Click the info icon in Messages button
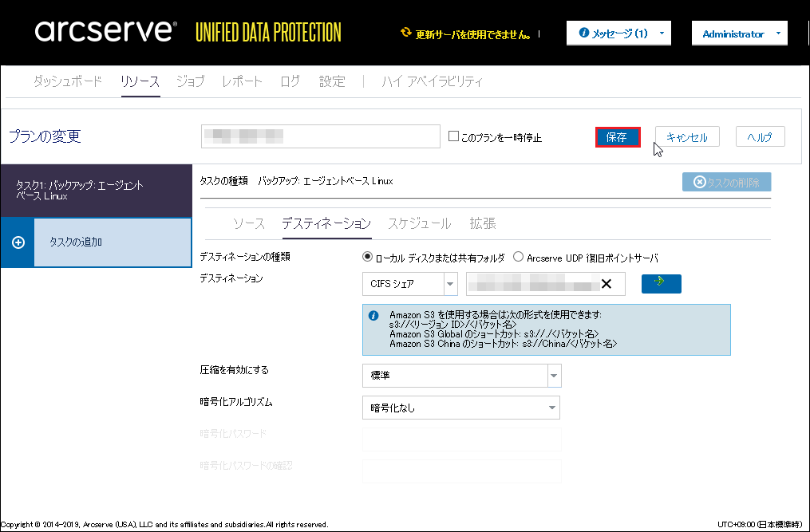This screenshot has width=810, height=532. 583,33
